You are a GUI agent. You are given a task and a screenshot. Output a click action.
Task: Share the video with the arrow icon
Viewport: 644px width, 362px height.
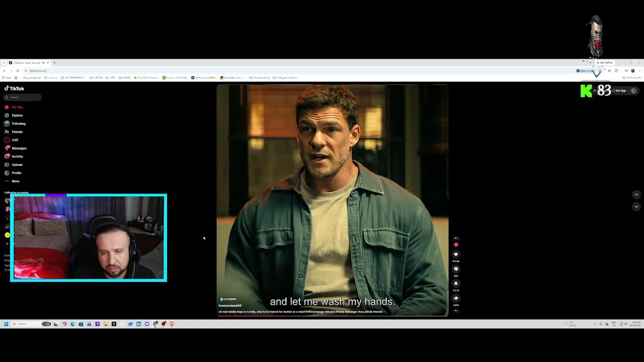[456, 298]
